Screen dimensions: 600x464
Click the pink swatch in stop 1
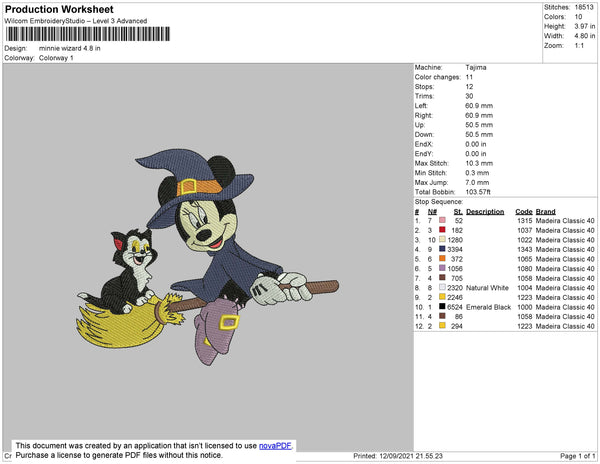click(442, 220)
